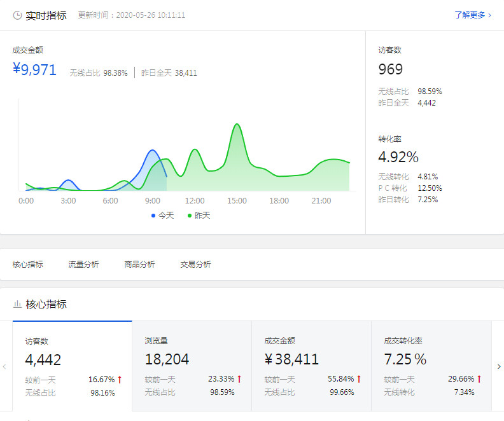Switch to the 流量分析 tab

point(83,265)
